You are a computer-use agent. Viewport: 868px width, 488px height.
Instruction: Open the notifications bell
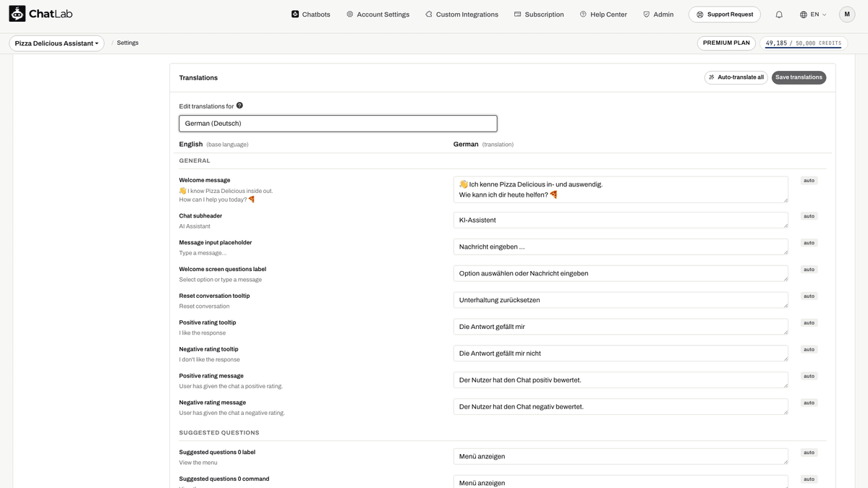click(x=779, y=14)
